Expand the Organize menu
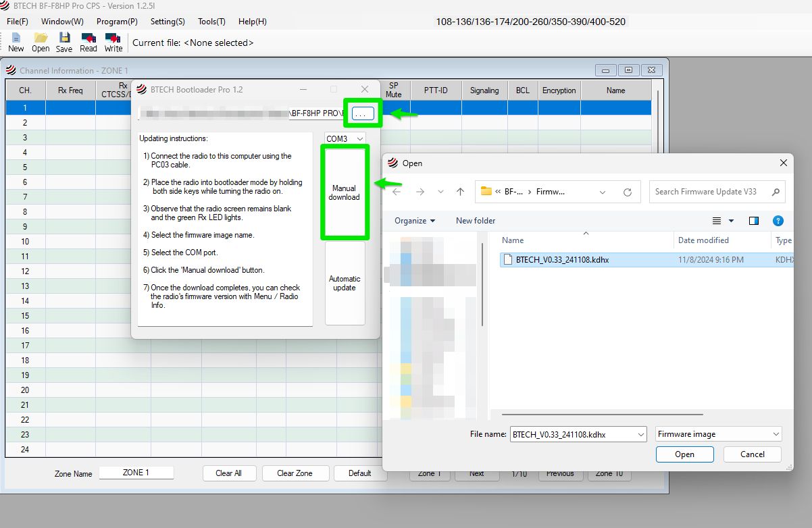This screenshot has width=812, height=528. pos(415,221)
